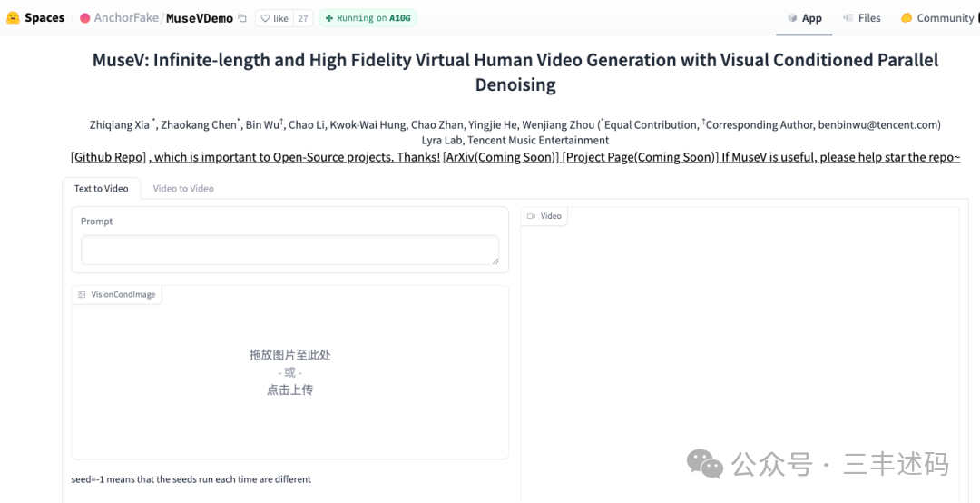The width and height of the screenshot is (980, 503).
Task: Click the Lyra Lab, Tencent Music Entertainment text
Action: click(515, 140)
